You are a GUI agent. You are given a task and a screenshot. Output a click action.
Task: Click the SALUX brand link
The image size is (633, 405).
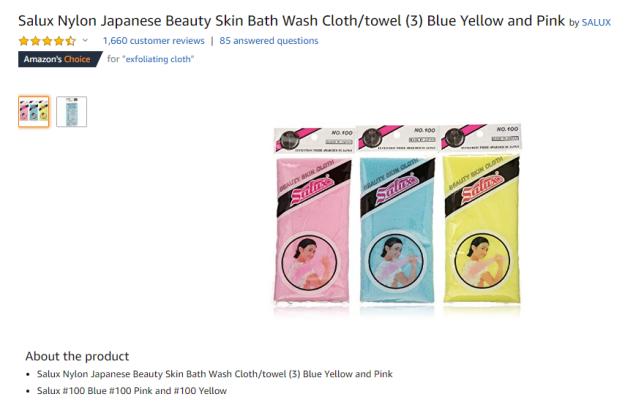tap(596, 23)
